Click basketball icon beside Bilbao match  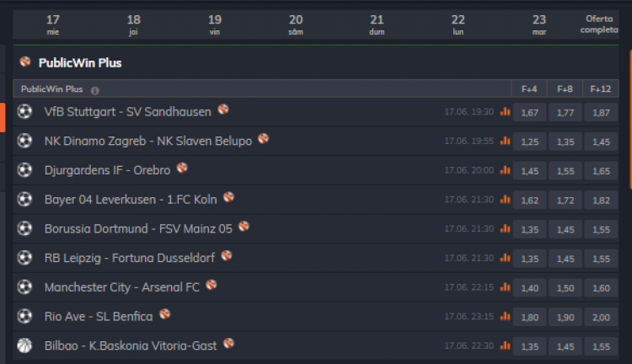click(x=24, y=345)
